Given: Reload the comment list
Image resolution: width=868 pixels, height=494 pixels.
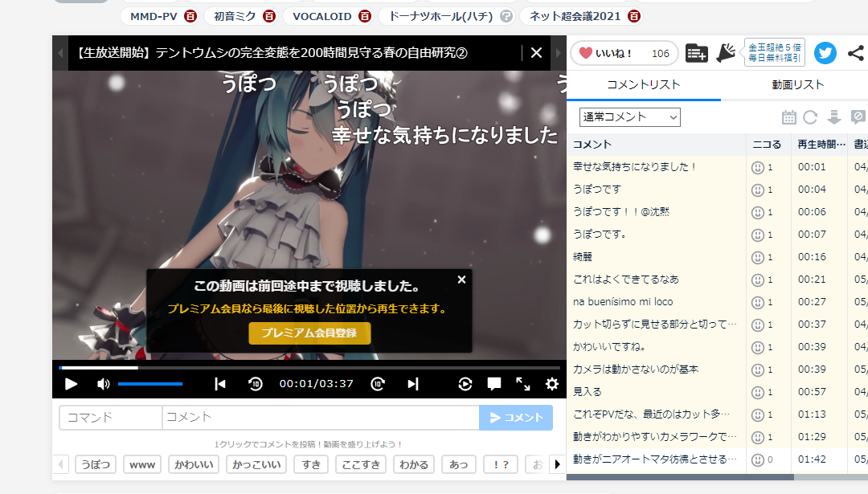Looking at the screenshot, I should click(810, 117).
